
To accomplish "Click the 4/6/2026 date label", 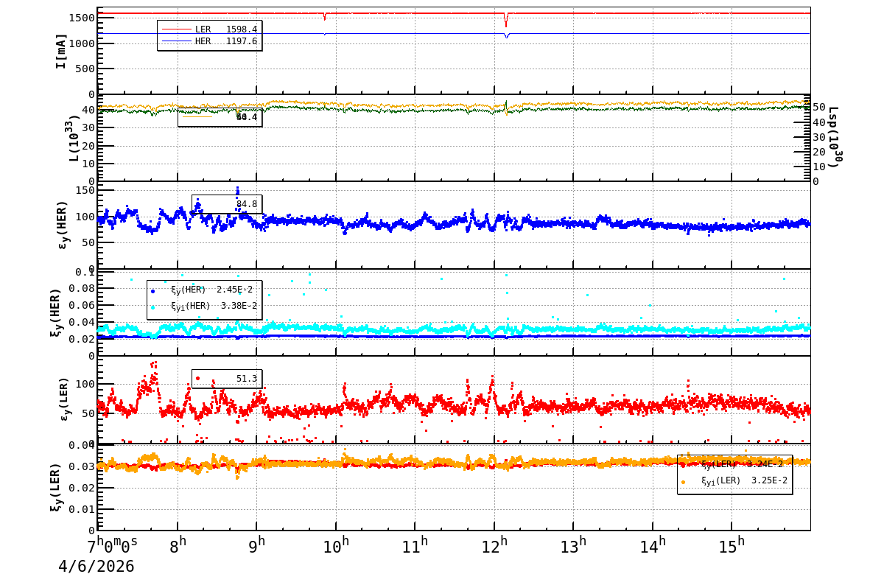I will coord(97,567).
